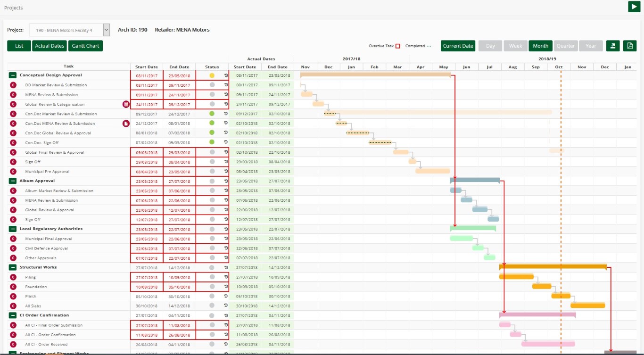The width and height of the screenshot is (644, 355).
Task: Jump to Current Date in timeline
Action: pyautogui.click(x=458, y=46)
